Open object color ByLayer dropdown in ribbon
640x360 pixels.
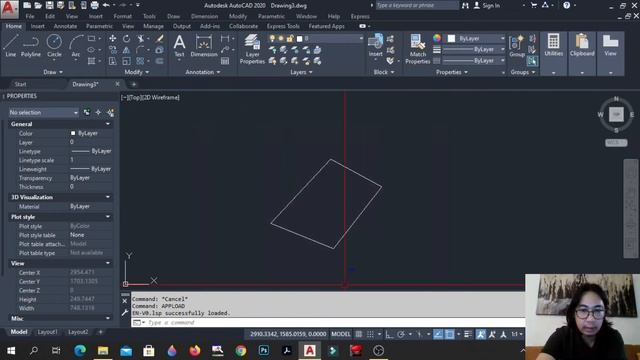pos(476,38)
